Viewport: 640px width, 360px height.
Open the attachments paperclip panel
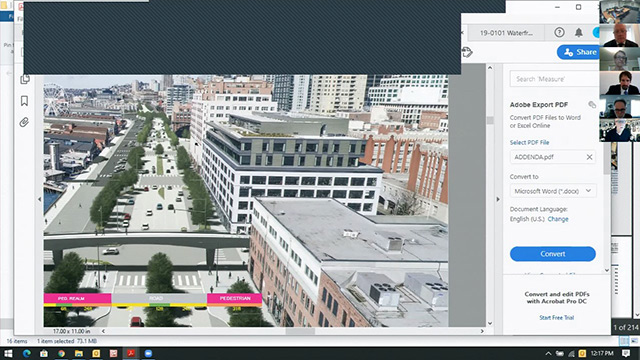pos(24,122)
